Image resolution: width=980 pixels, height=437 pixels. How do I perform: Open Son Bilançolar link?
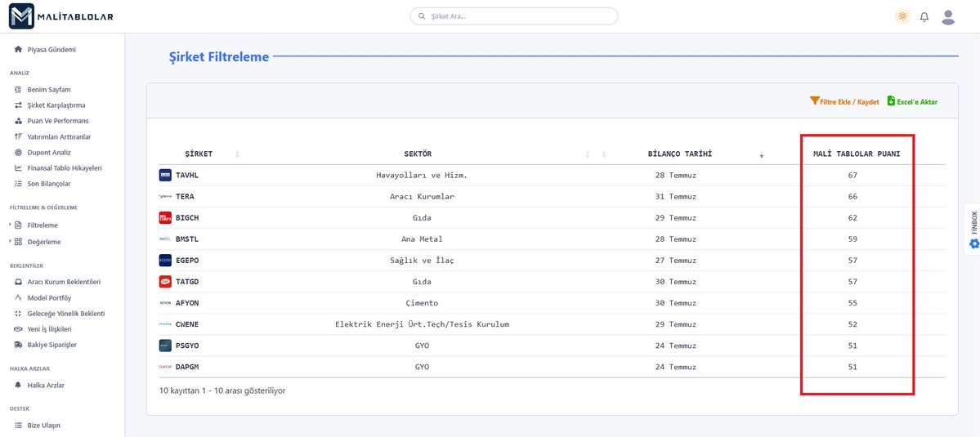point(49,184)
